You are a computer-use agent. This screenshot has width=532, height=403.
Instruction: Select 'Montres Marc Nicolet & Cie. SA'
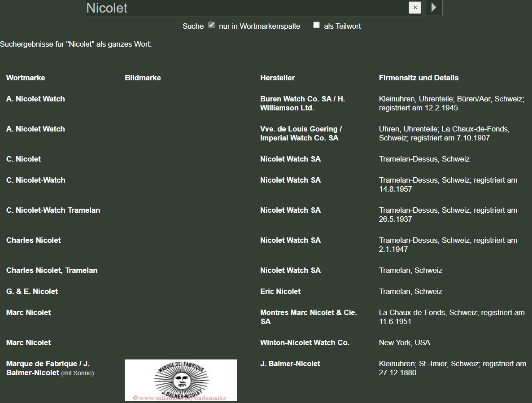309,317
